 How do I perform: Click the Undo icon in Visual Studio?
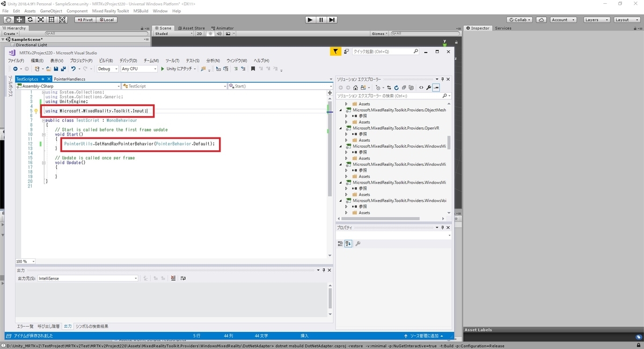pos(73,69)
